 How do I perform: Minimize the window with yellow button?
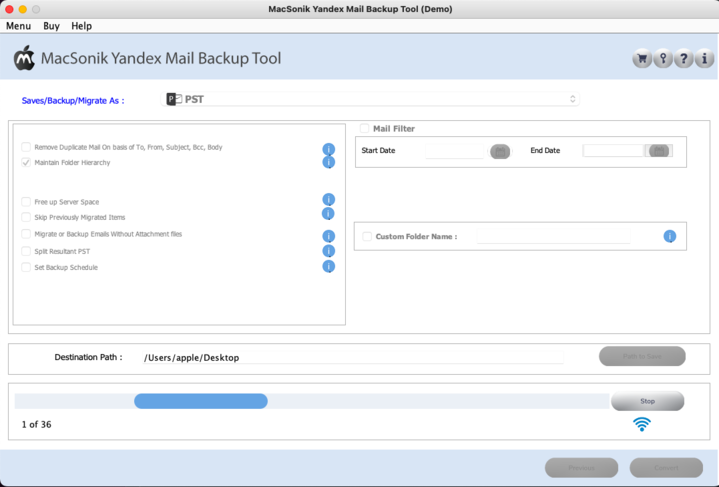(x=22, y=9)
